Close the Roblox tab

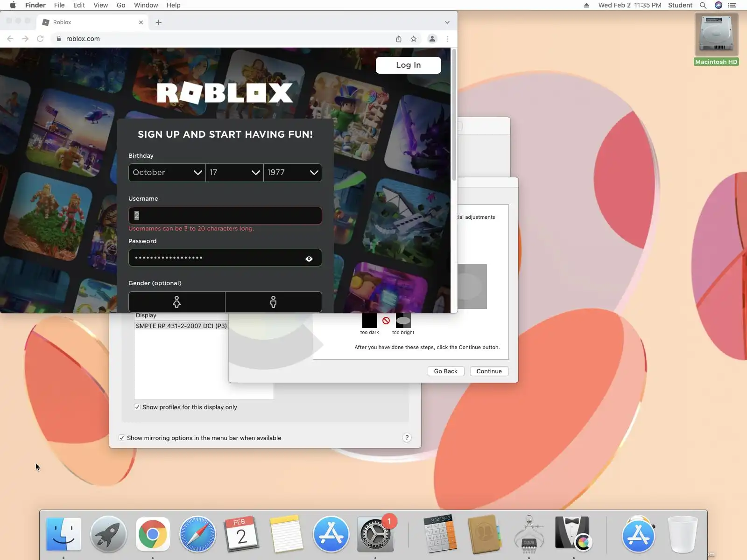click(x=141, y=22)
